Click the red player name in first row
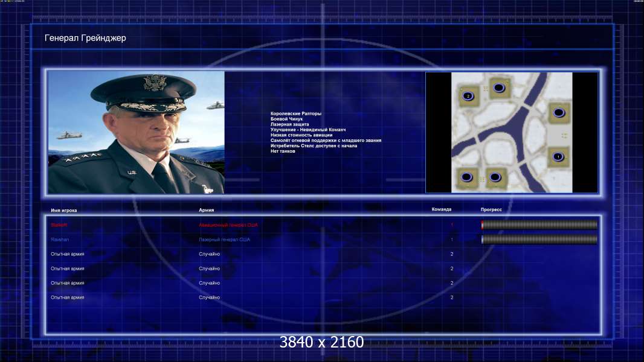The width and height of the screenshot is (644, 362). [59, 225]
